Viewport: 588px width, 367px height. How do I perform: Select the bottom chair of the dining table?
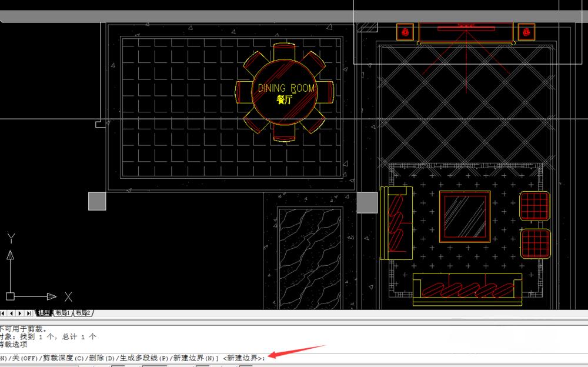[x=284, y=133]
